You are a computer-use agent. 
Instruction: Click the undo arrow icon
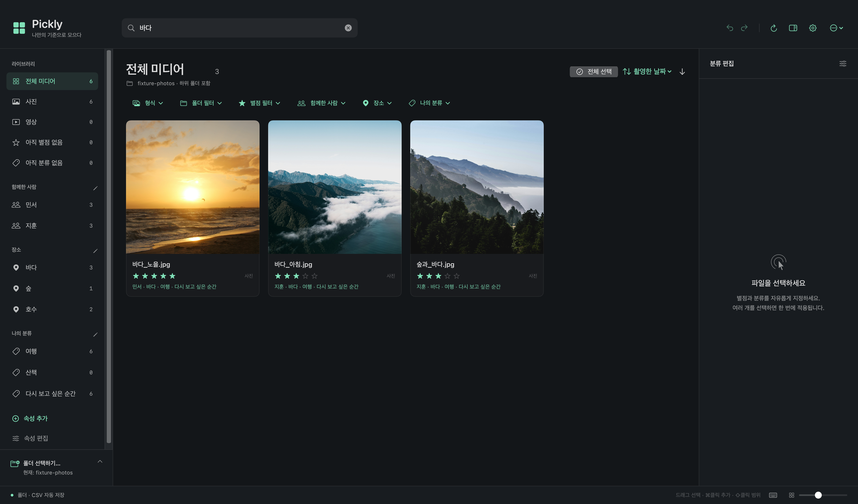pos(729,28)
